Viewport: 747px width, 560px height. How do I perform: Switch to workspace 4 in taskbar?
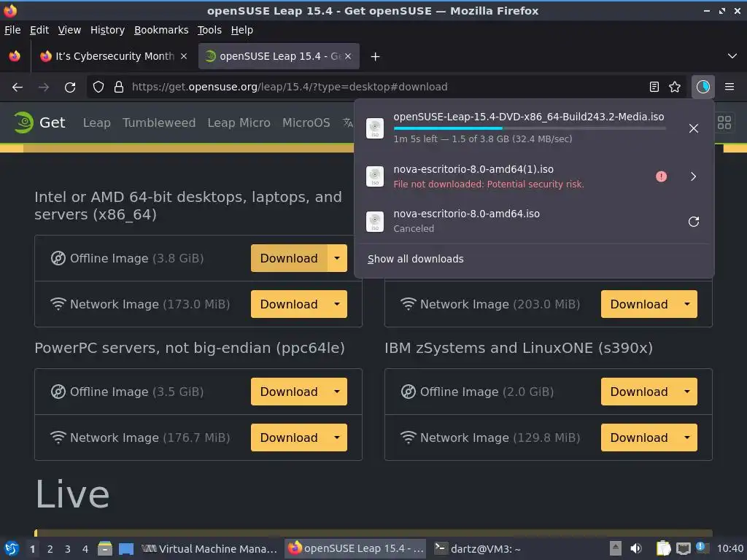(x=85, y=549)
